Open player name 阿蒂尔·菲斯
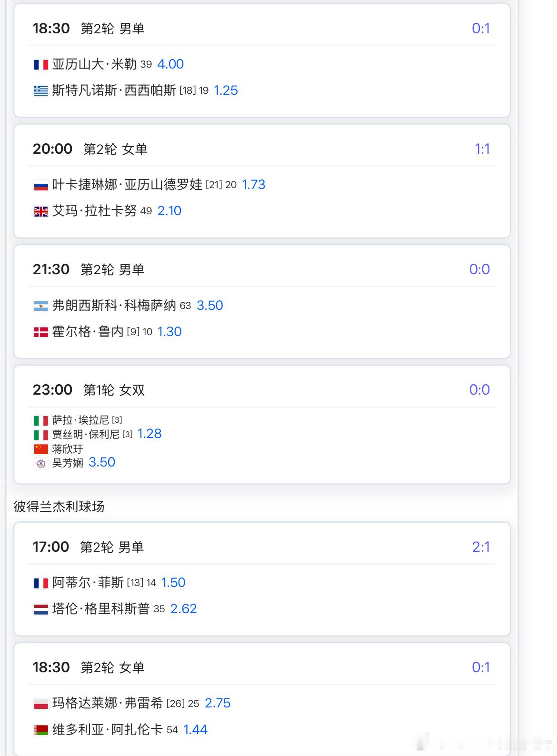Image resolution: width=557 pixels, height=756 pixels. click(x=88, y=583)
